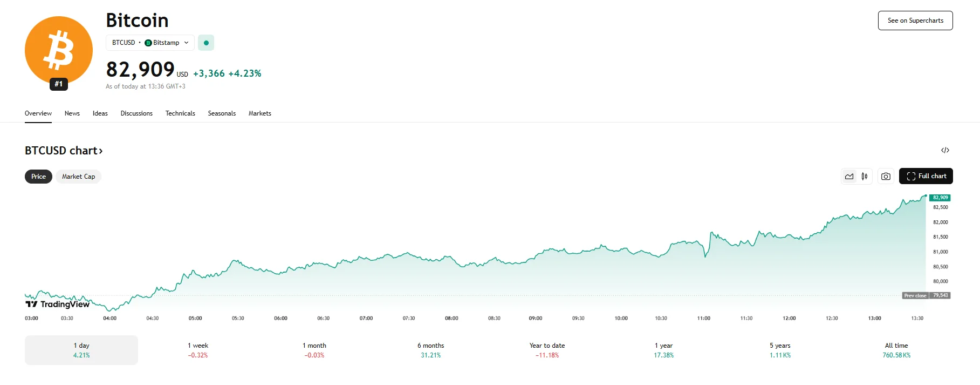980x385 pixels.
Task: Open the Technicals tab
Action: (180, 113)
